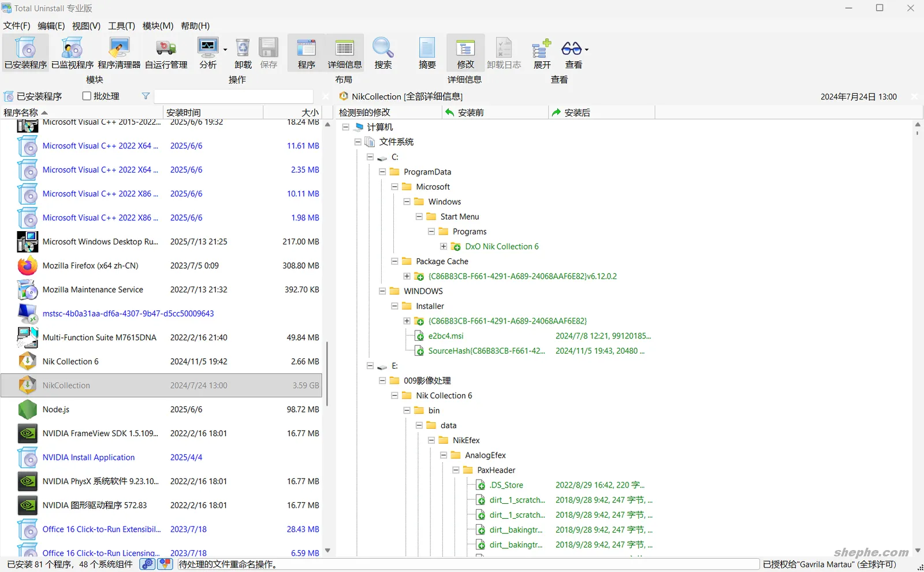Open the 查看 glasses dropdown arrow
The image size is (924, 572).
(587, 50)
